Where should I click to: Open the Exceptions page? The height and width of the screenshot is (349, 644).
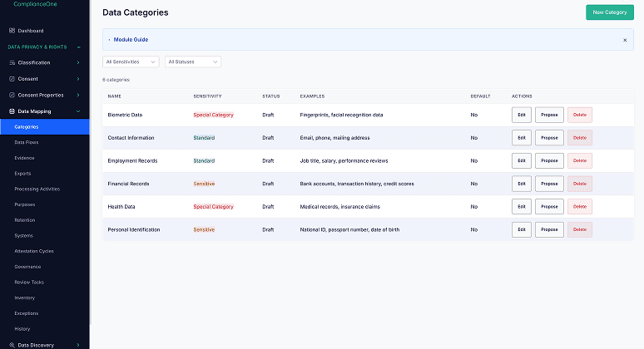point(27,313)
